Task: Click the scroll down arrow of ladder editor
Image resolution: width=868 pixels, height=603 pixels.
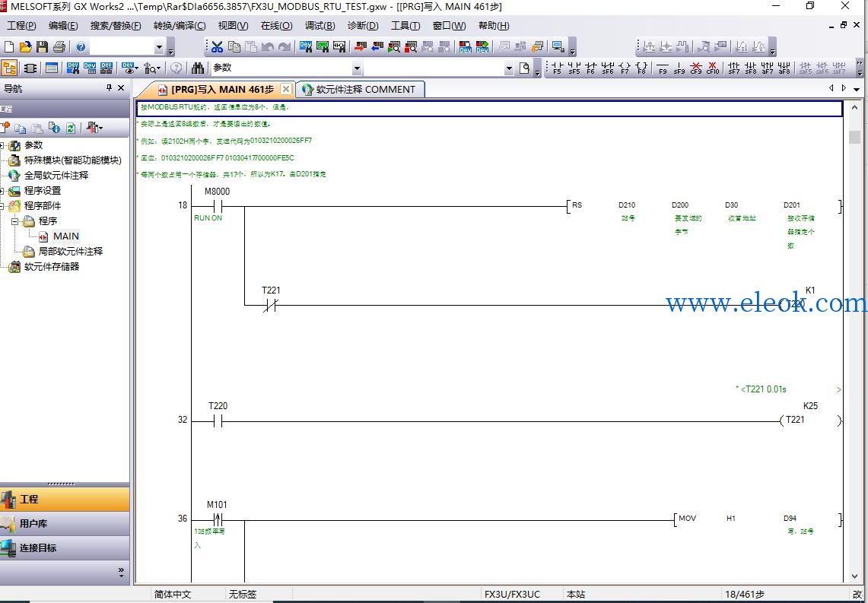Action: coord(855,576)
